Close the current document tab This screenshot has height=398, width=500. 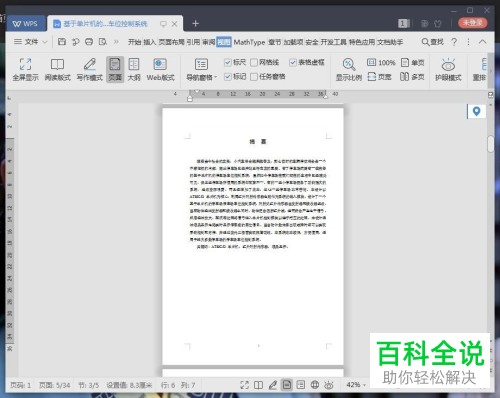click(x=174, y=24)
